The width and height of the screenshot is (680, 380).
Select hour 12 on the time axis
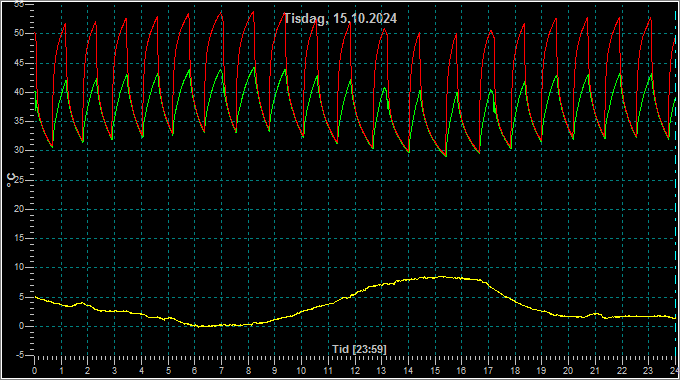click(355, 371)
